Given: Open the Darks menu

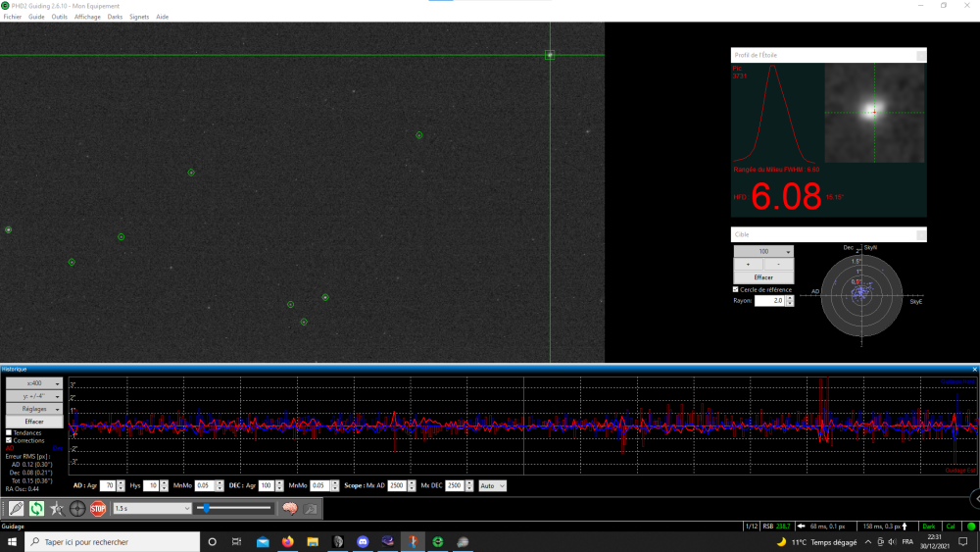Looking at the screenshot, I should click(115, 17).
